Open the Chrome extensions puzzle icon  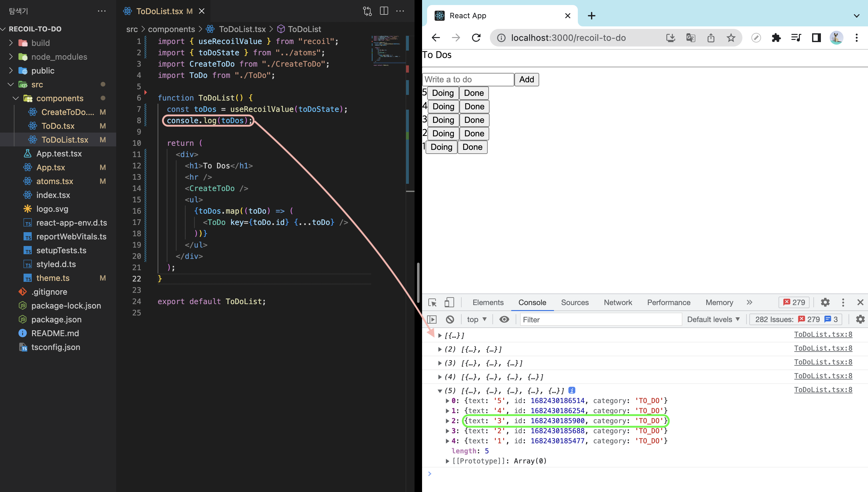pos(776,38)
